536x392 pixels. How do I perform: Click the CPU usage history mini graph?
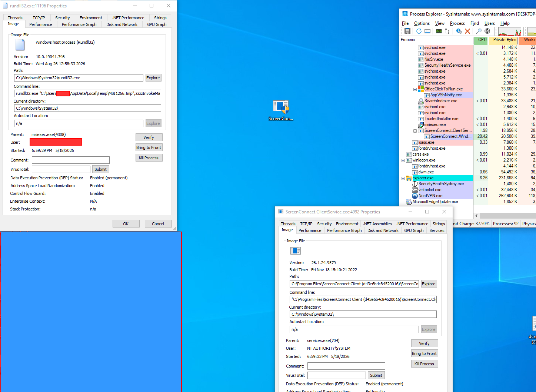point(510,31)
